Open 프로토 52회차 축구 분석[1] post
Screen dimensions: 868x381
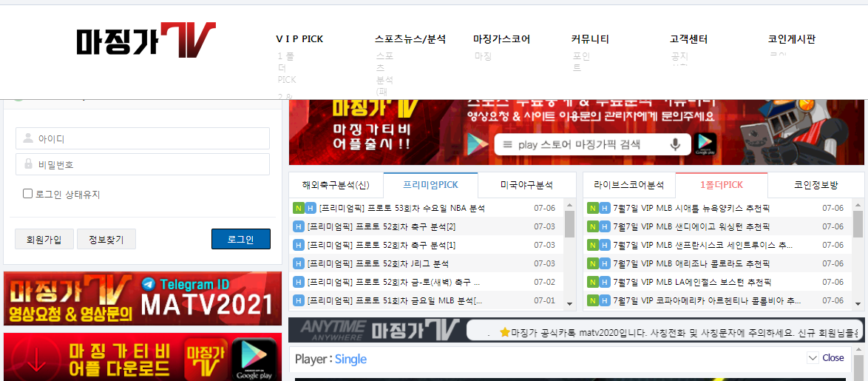[x=382, y=246]
